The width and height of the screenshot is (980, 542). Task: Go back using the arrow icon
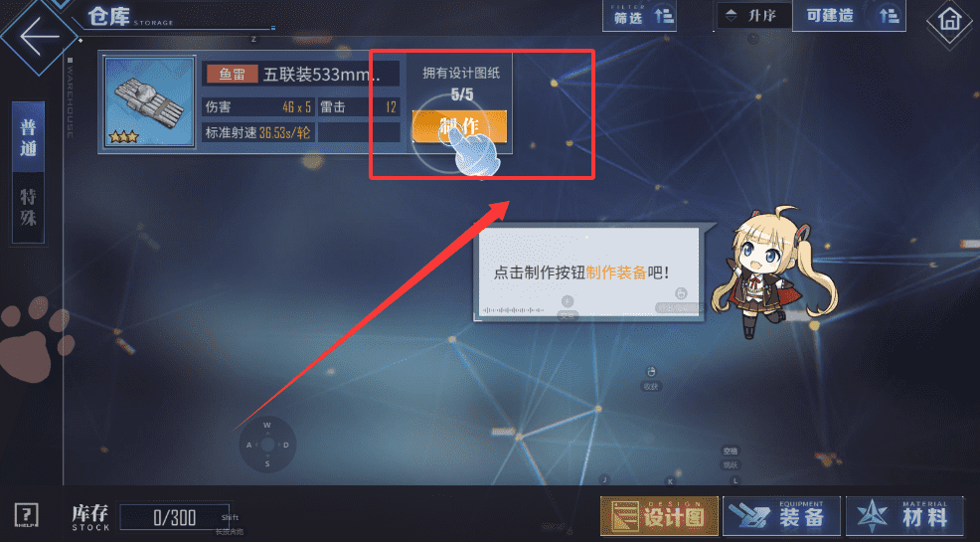pyautogui.click(x=39, y=36)
